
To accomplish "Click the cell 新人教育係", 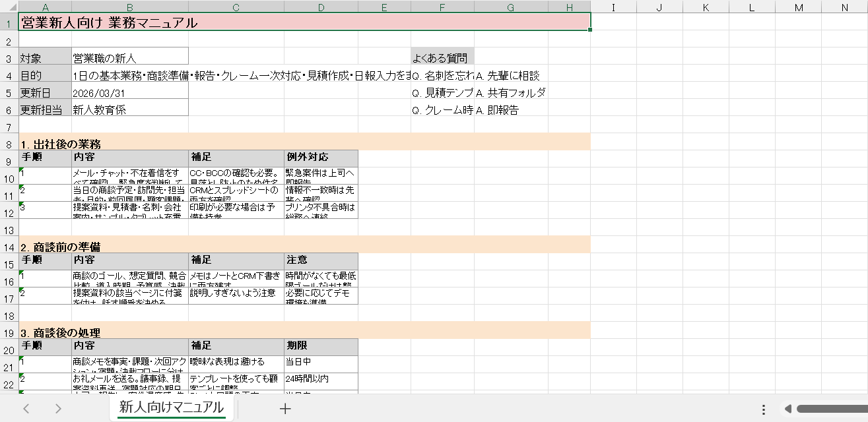I will [130, 107].
